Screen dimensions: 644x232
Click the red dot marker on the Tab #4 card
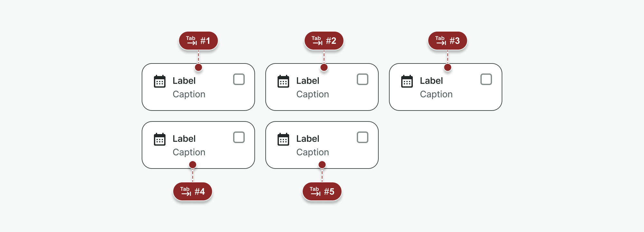pos(193,165)
